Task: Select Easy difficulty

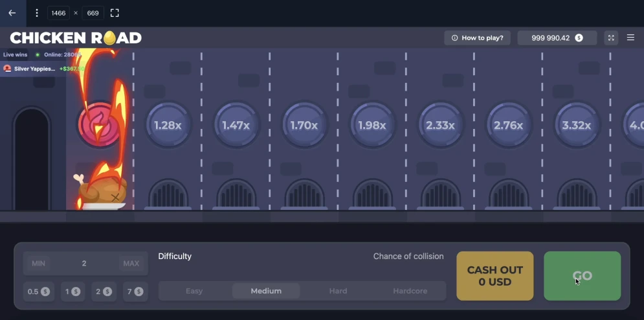Action: [194, 291]
